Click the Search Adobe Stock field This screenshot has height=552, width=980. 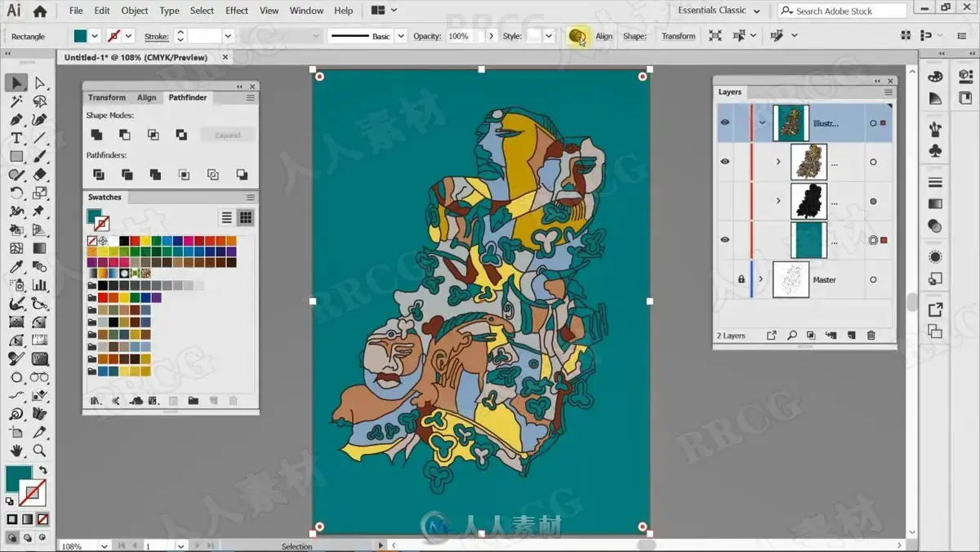click(842, 11)
